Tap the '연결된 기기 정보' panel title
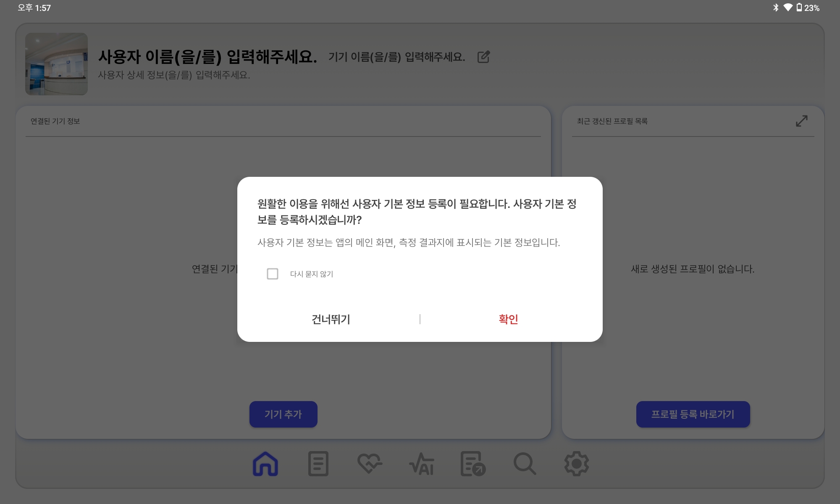The image size is (840, 504). (x=55, y=121)
